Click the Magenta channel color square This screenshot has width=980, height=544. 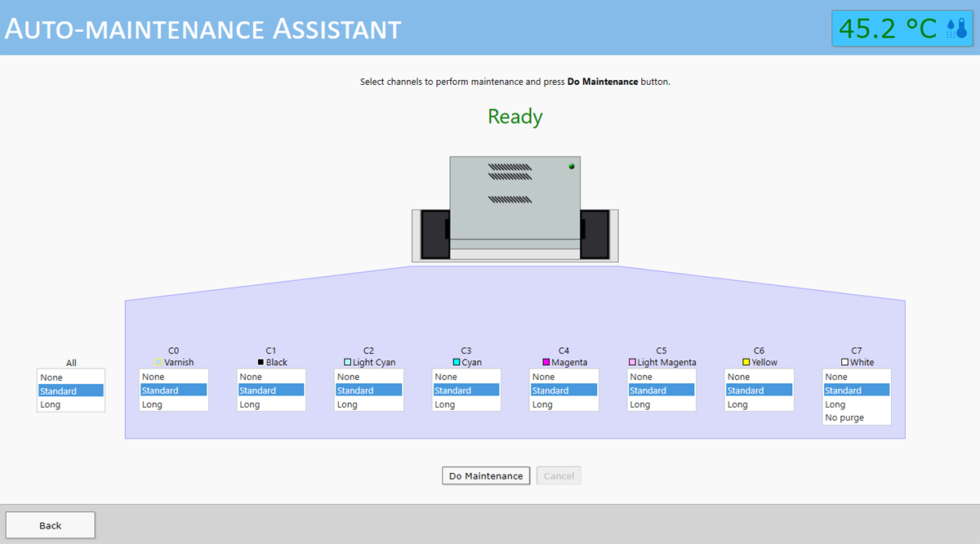546,362
